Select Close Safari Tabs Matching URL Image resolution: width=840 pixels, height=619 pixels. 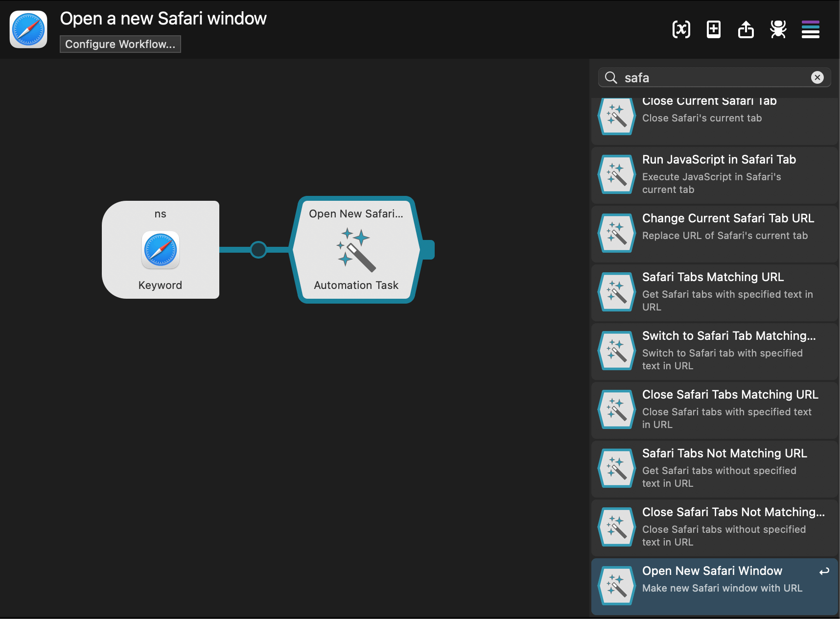coord(715,409)
